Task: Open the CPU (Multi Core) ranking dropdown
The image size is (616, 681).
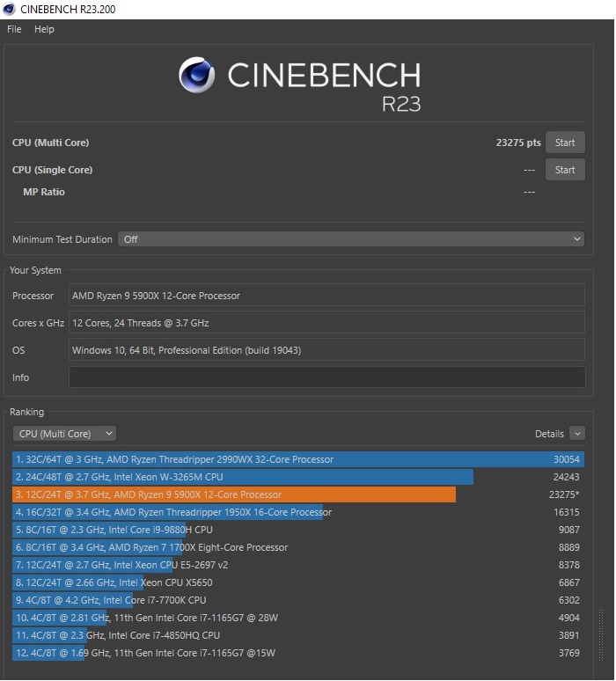Action: click(x=64, y=434)
